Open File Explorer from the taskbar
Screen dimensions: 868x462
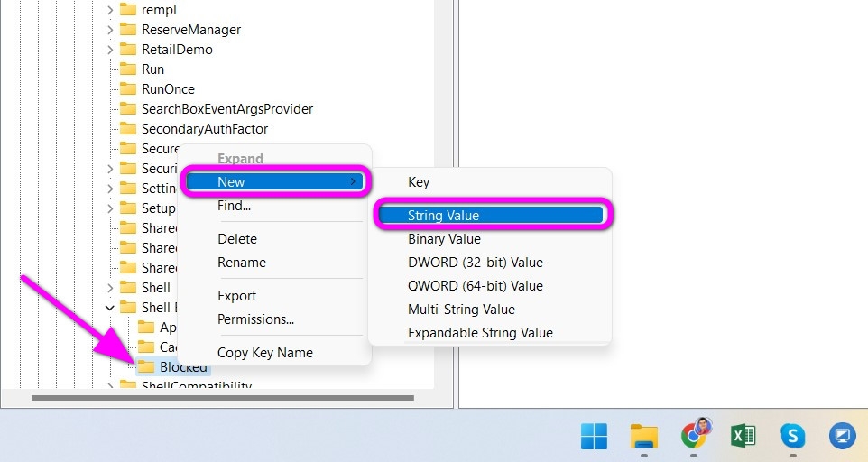[644, 437]
